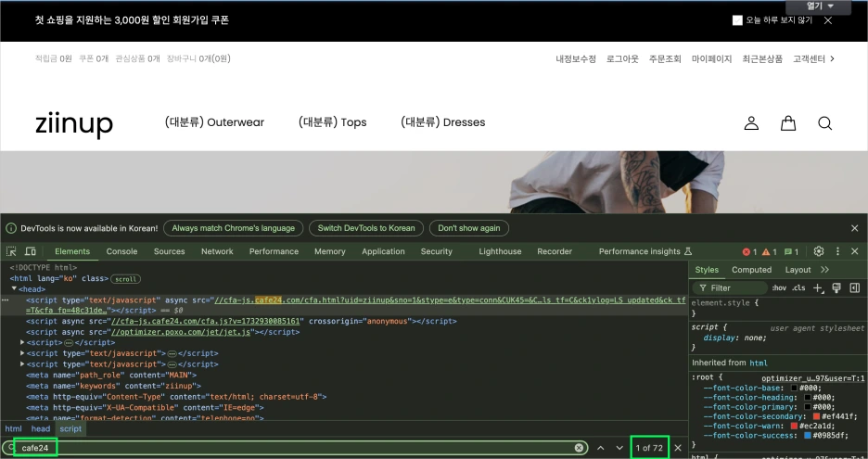Viewport: 868px width, 459px height.
Task: Switch to the Performance tab
Action: coord(274,251)
